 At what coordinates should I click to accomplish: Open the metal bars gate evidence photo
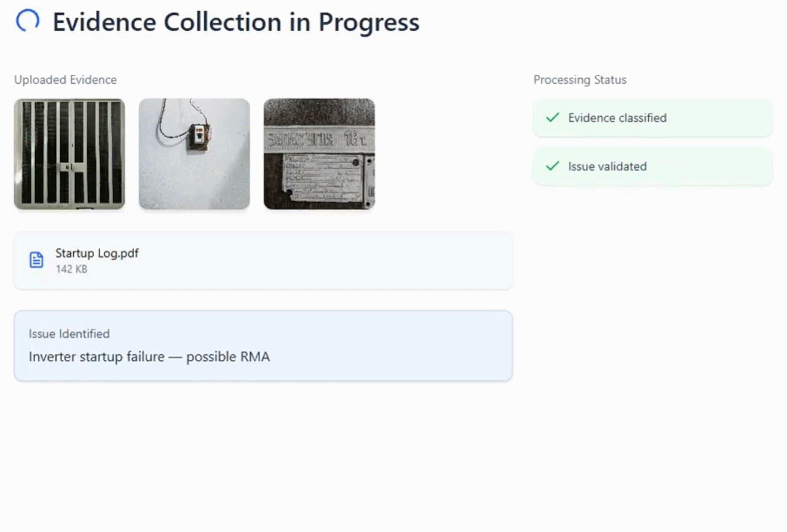pyautogui.click(x=69, y=154)
